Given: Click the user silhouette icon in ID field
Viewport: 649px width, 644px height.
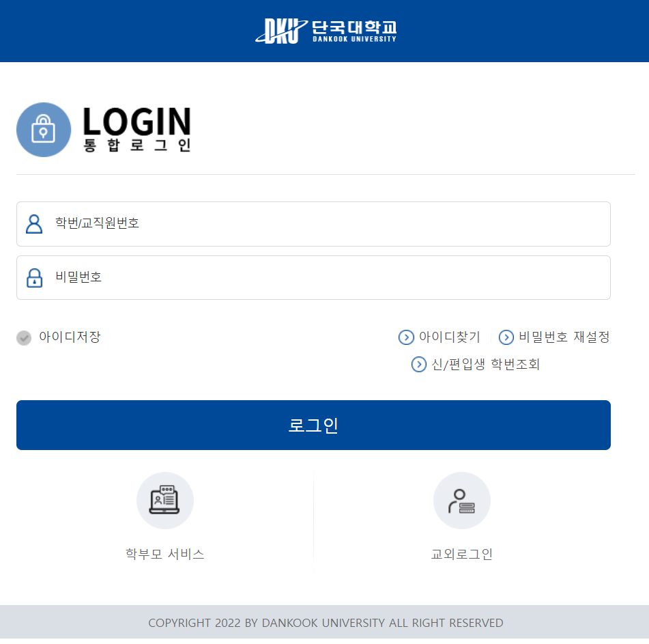Looking at the screenshot, I should pos(34,224).
